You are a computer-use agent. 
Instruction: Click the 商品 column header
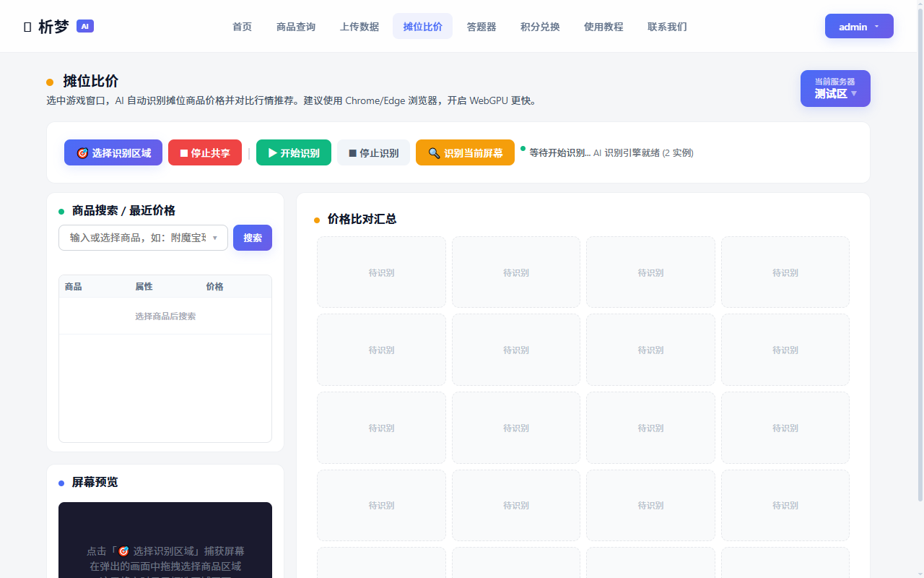tap(74, 287)
